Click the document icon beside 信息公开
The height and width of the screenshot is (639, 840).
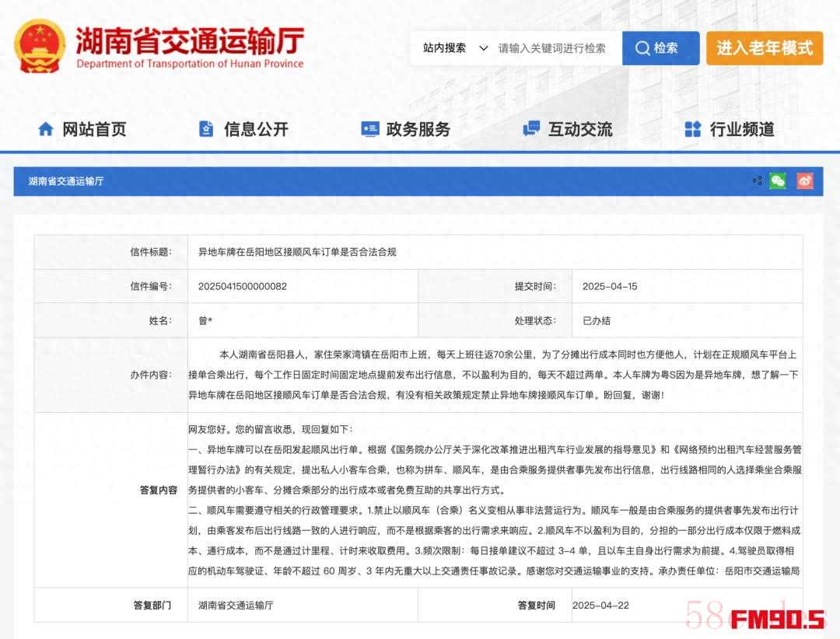click(206, 129)
